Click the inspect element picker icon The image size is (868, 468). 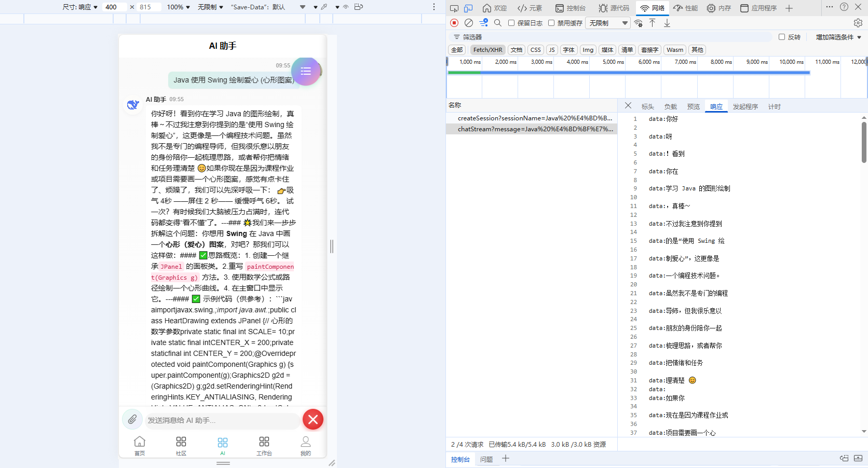coord(454,8)
